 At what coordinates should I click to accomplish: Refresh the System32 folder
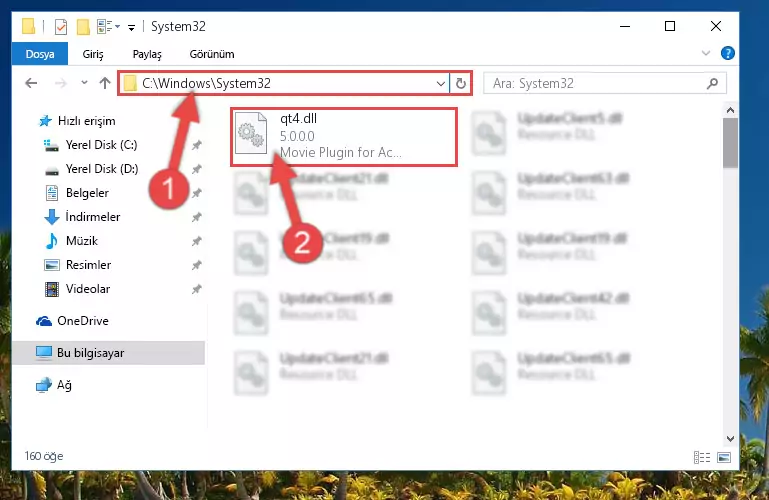pyautogui.click(x=461, y=84)
